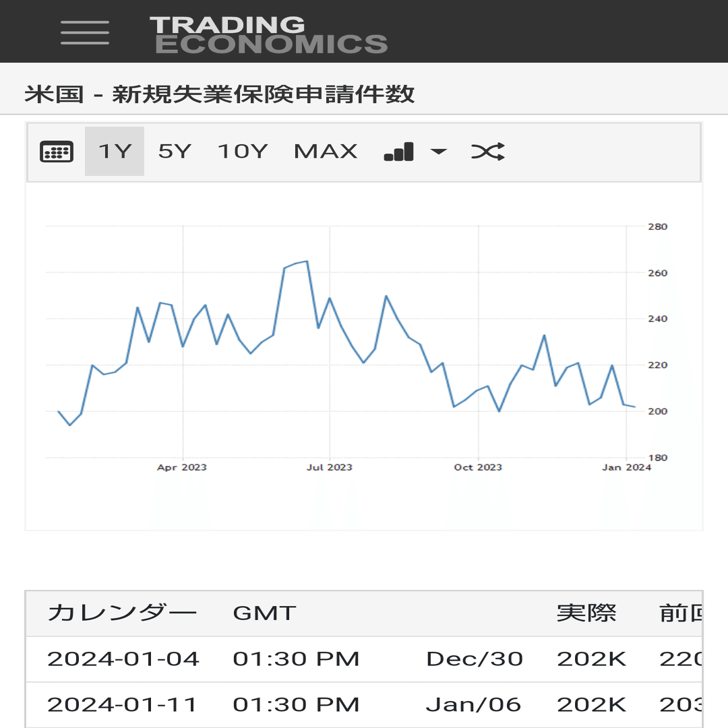
Task: Click 01:30 PM time in 2024-01-04 row
Action: pyautogui.click(x=296, y=659)
